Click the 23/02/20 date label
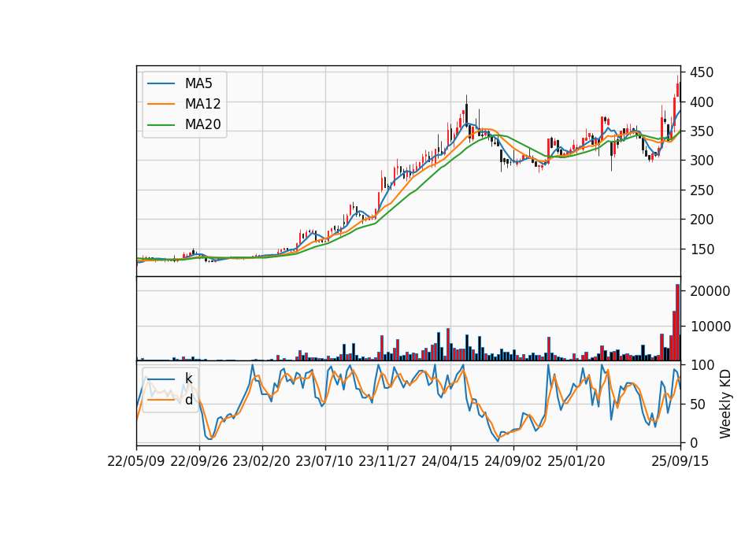 tap(261, 461)
